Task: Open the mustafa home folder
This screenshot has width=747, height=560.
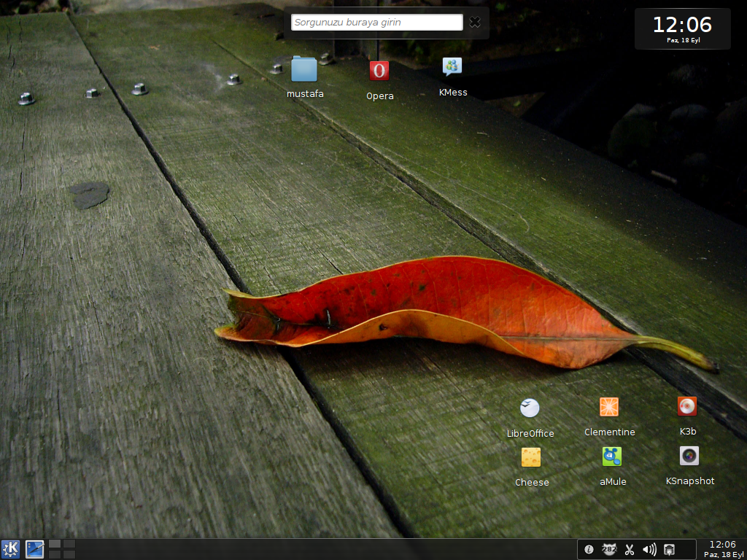Action: click(304, 70)
